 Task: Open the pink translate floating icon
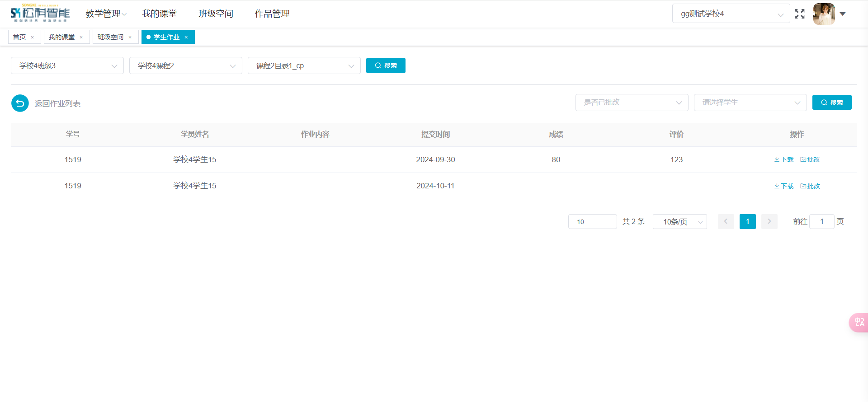coord(859,323)
